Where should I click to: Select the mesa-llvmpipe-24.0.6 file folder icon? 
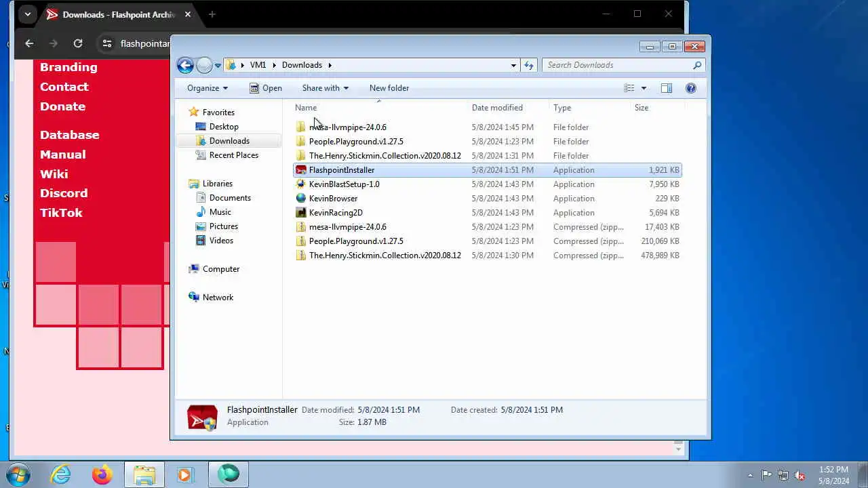pos(301,127)
